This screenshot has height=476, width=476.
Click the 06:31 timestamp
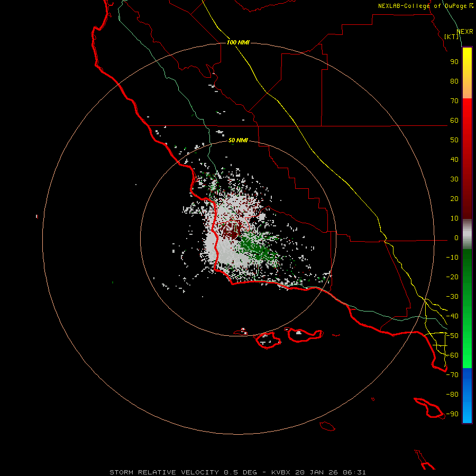coord(354,472)
